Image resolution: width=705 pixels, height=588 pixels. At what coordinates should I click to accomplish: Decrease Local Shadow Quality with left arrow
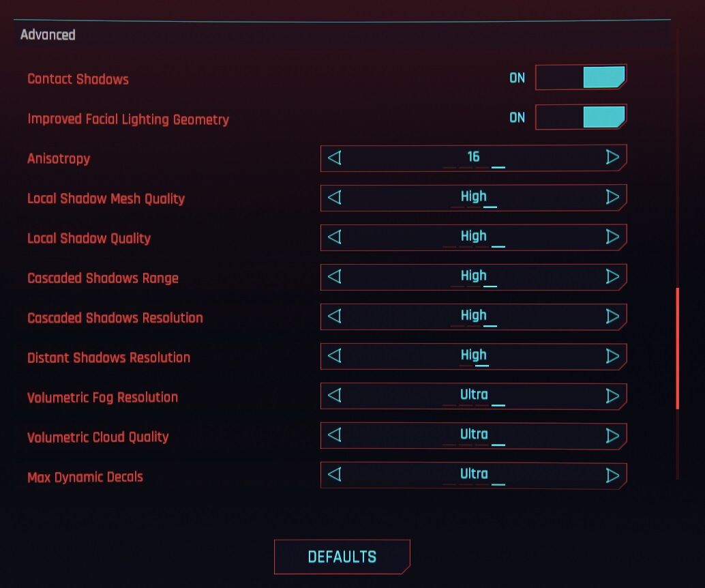(x=335, y=237)
